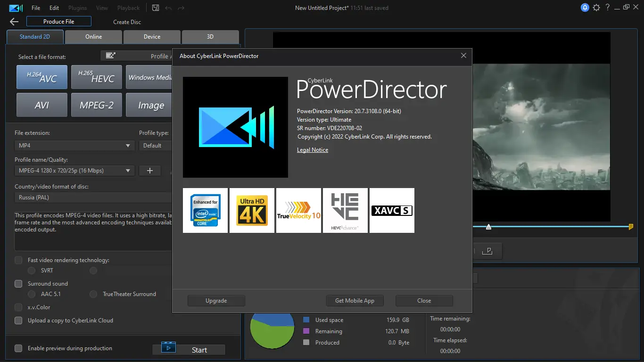Enable Fast video rendering technology checkbox

coord(18,260)
